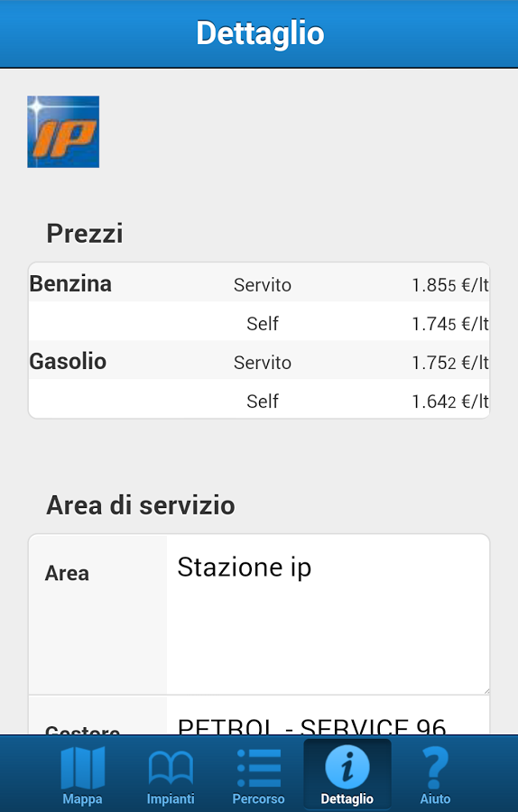
Task: Click the Area row label
Action: [67, 573]
